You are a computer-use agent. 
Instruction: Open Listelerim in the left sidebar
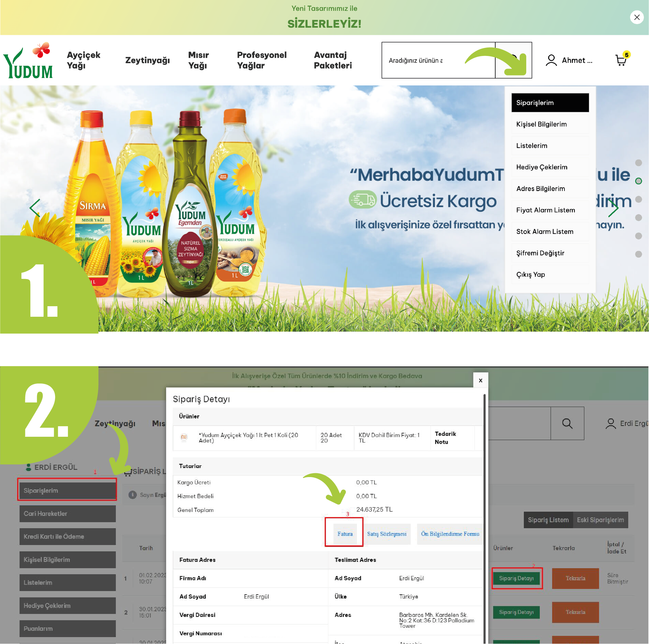[x=67, y=583]
